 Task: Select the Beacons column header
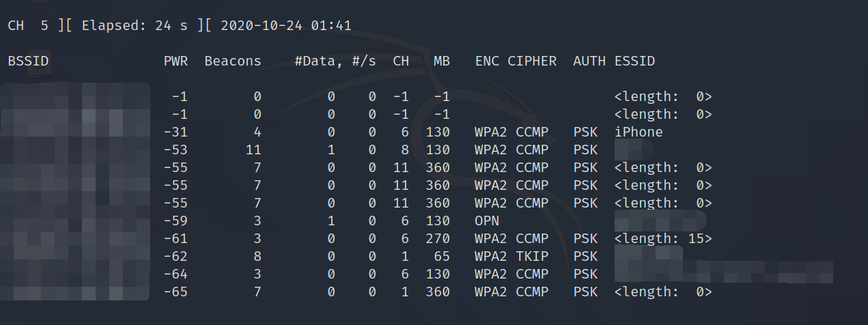(232, 61)
